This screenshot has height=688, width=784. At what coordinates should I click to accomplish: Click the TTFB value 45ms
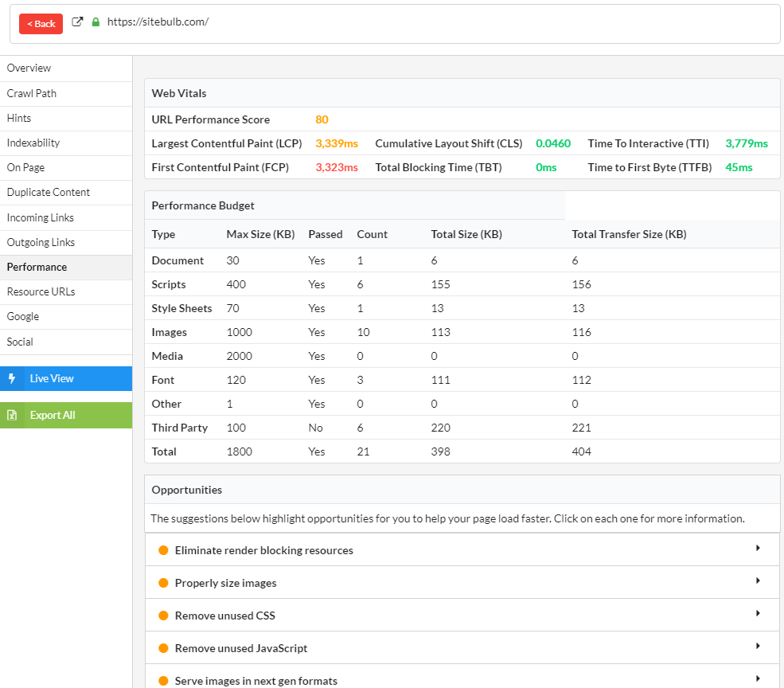pos(739,168)
